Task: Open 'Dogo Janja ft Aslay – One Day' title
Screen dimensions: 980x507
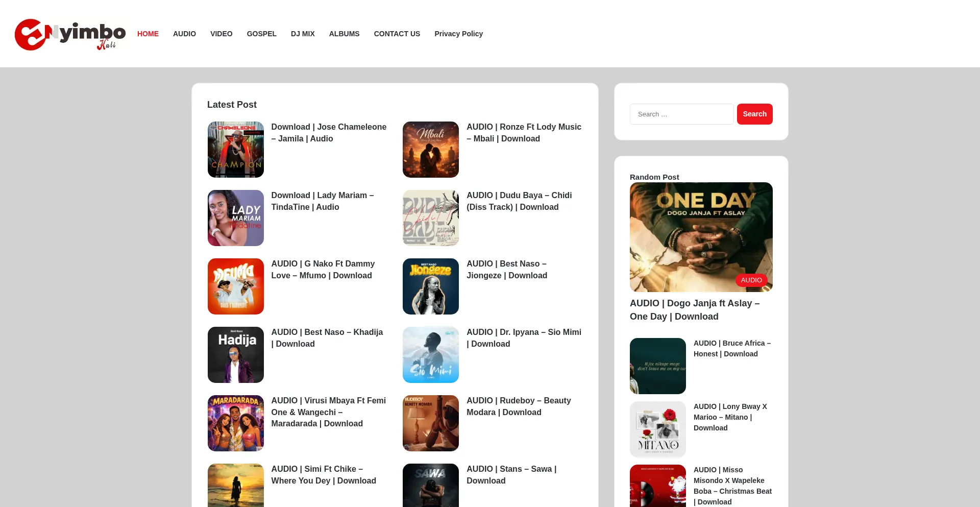Action: click(695, 310)
